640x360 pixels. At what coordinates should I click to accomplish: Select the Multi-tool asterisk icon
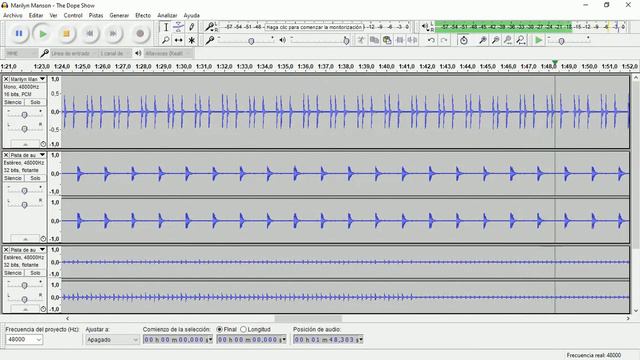tap(191, 40)
